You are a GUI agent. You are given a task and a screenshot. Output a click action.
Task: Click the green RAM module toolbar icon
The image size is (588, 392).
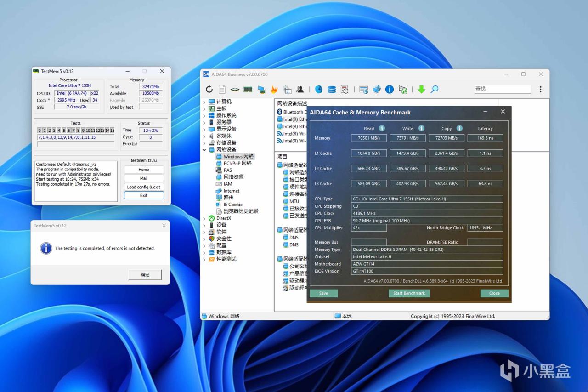click(248, 90)
